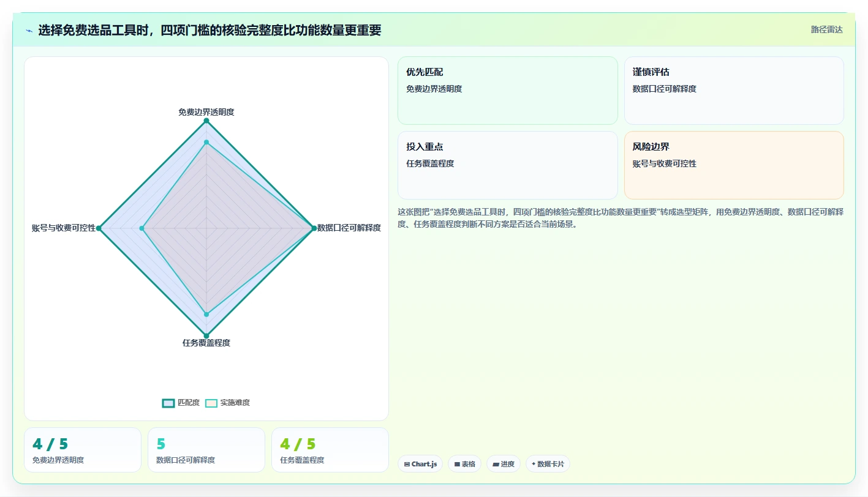Click the outer 匹配度 point on 任务覆盖程度 axis

coord(206,335)
